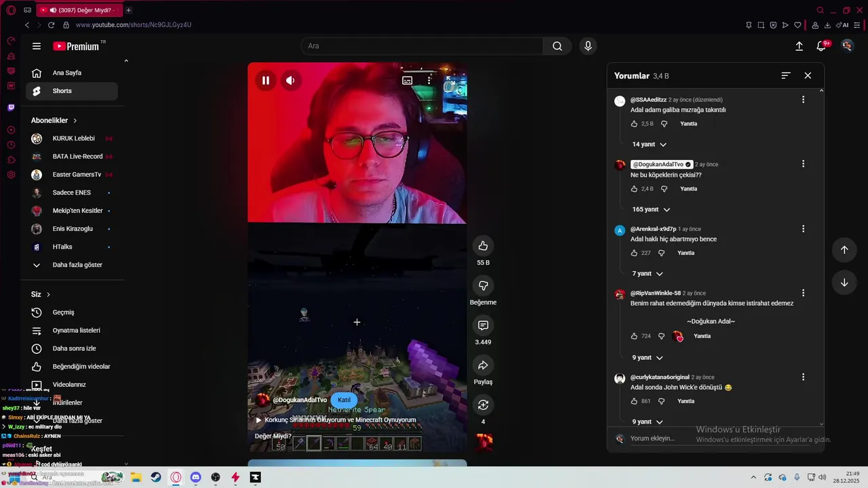Viewport: 868px width, 488px height.
Task: Go to Ana Sayfa in sidebar
Action: coord(71,73)
